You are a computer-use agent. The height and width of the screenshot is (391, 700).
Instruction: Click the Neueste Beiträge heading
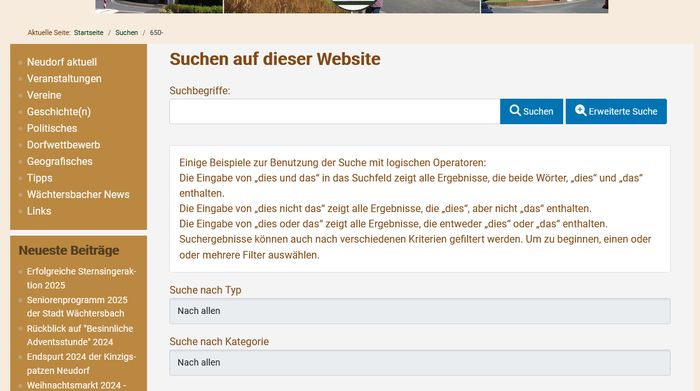[69, 250]
